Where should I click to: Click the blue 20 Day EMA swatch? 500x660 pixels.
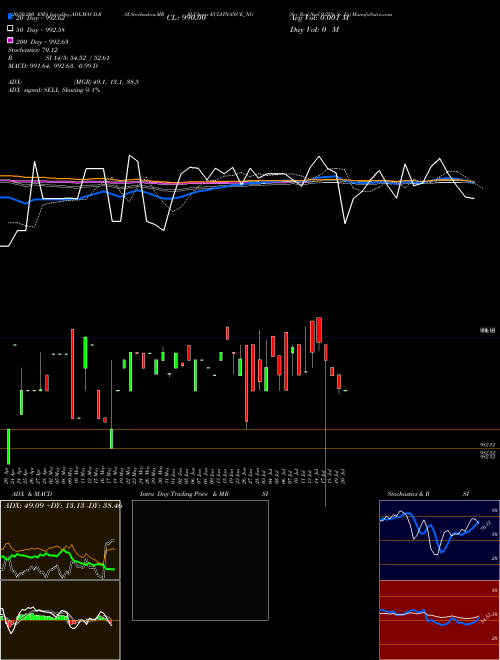(10, 17)
